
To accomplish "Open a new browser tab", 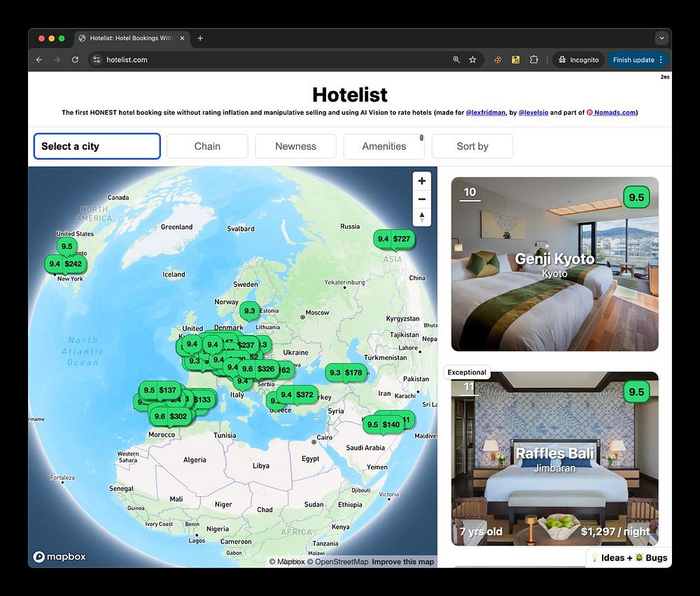I will coord(200,38).
